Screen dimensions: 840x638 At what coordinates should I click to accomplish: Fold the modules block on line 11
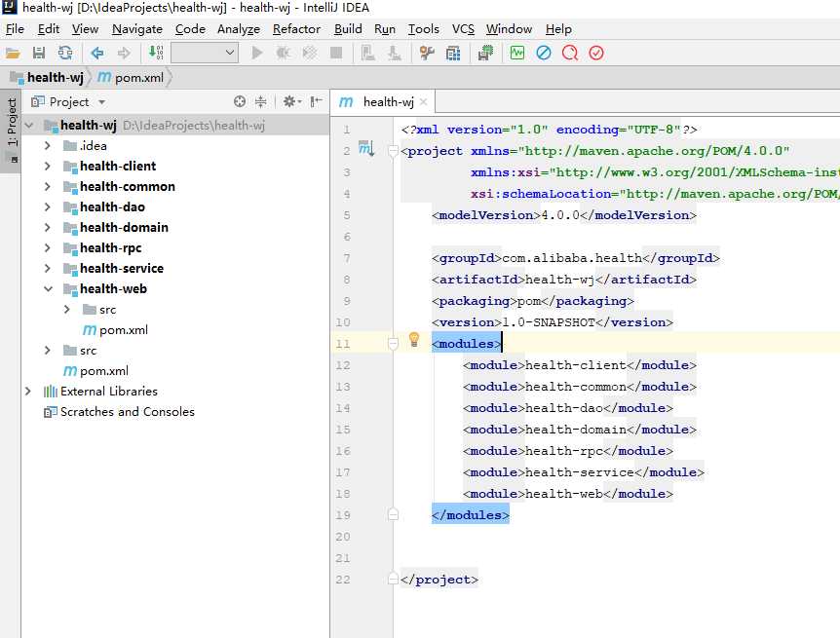(393, 344)
